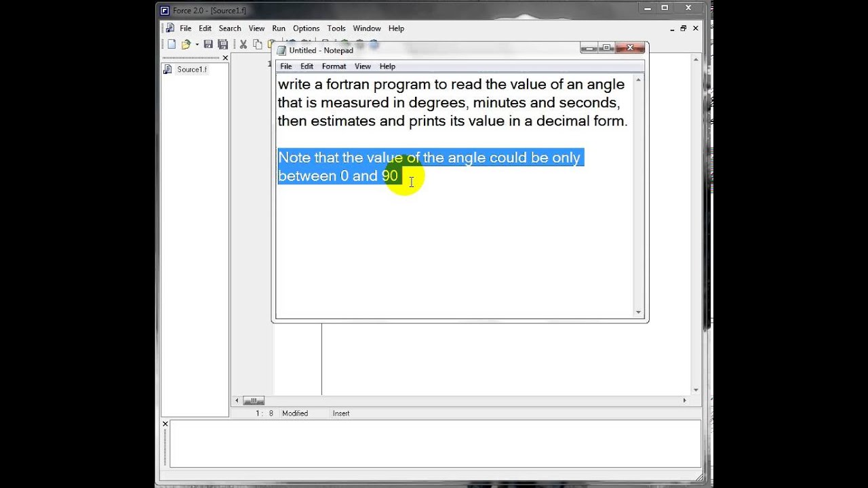Open the Notepad Help menu
The width and height of the screenshot is (868, 488).
387,66
